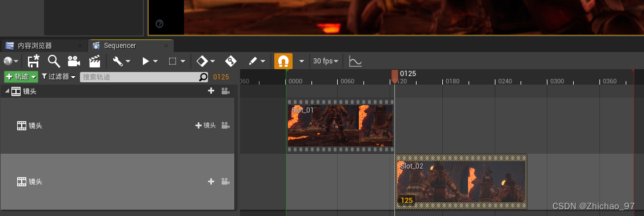Collapse the top shots track group triangle

(x=7, y=91)
